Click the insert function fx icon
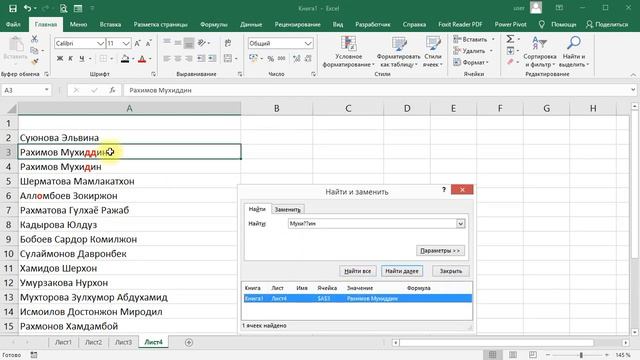640x360 pixels. [112, 90]
